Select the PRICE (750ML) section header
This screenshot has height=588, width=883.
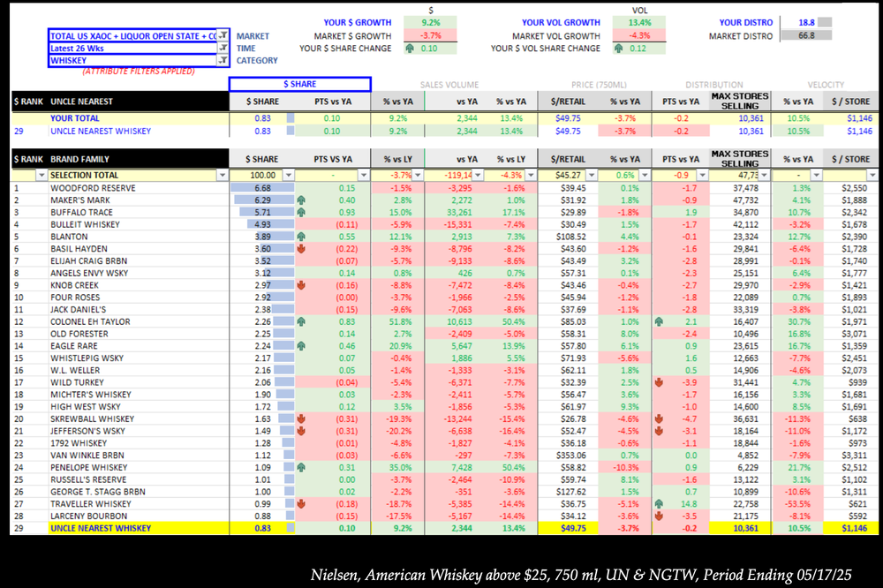599,85
